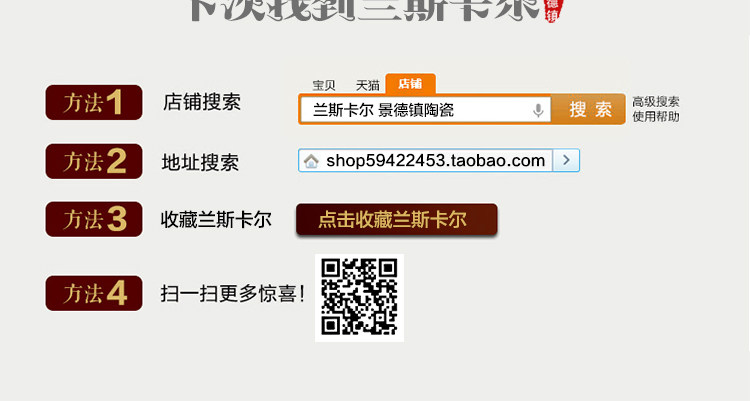Click the 方法1 badge
The height and width of the screenshot is (401, 750).
coord(94,102)
